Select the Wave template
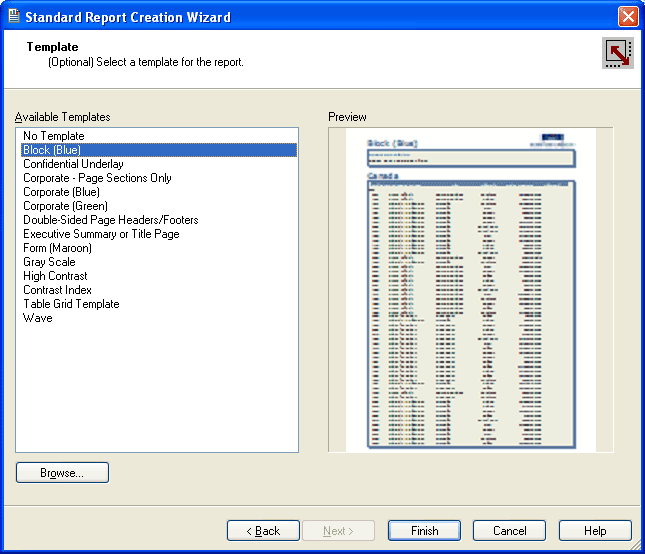Screen dimensions: 645x554 click(x=38, y=318)
